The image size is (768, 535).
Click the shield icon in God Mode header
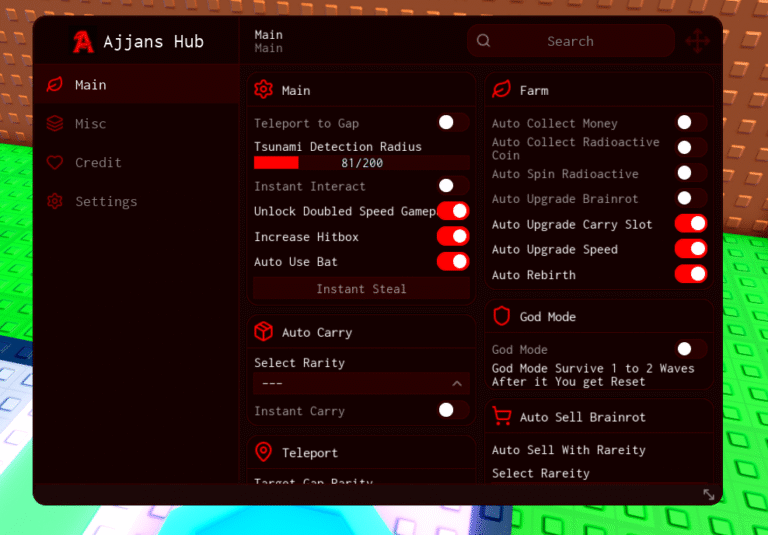tap(502, 316)
